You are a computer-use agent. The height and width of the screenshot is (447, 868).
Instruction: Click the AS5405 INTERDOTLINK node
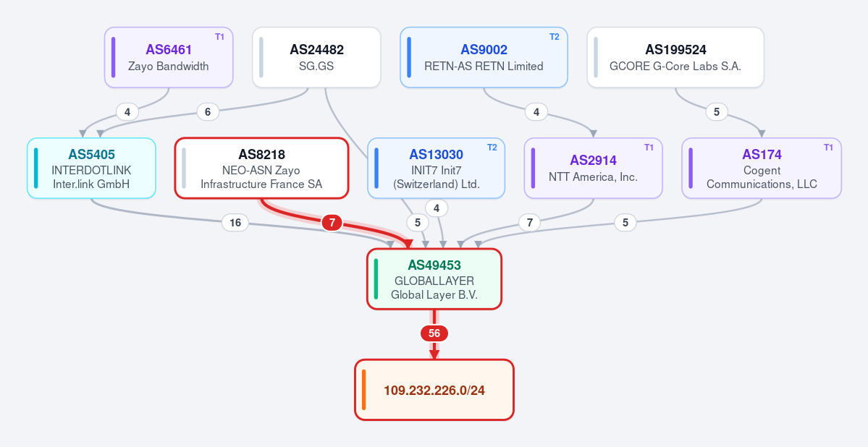point(91,169)
